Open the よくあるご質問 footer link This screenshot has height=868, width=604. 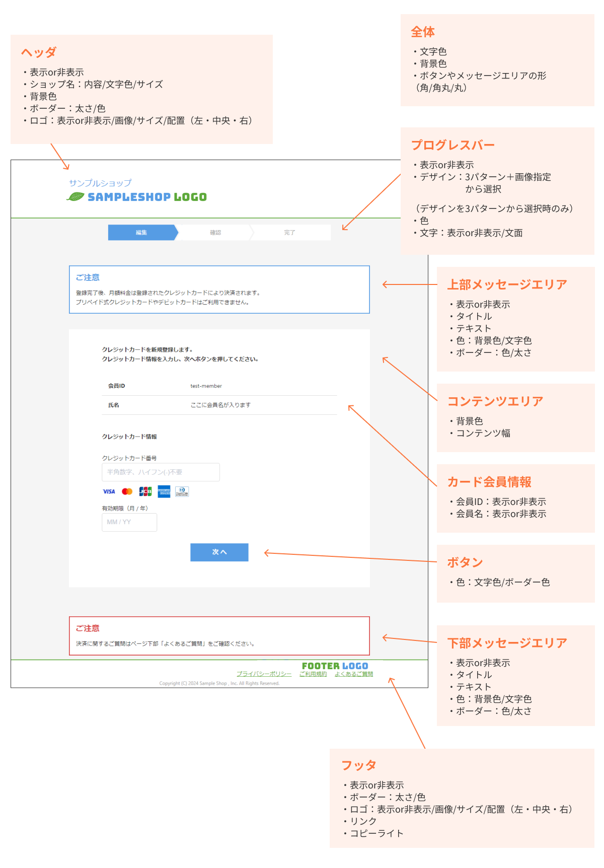click(x=354, y=674)
